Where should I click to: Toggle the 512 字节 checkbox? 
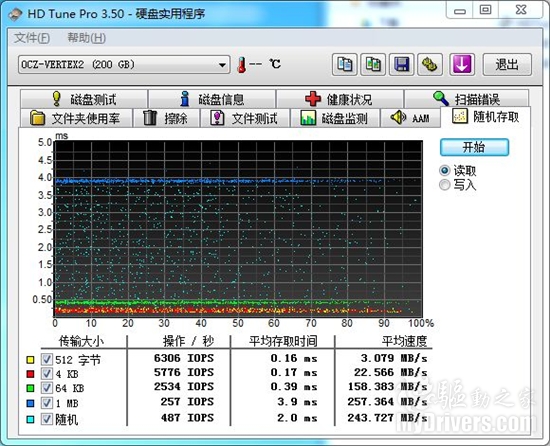tap(47, 359)
